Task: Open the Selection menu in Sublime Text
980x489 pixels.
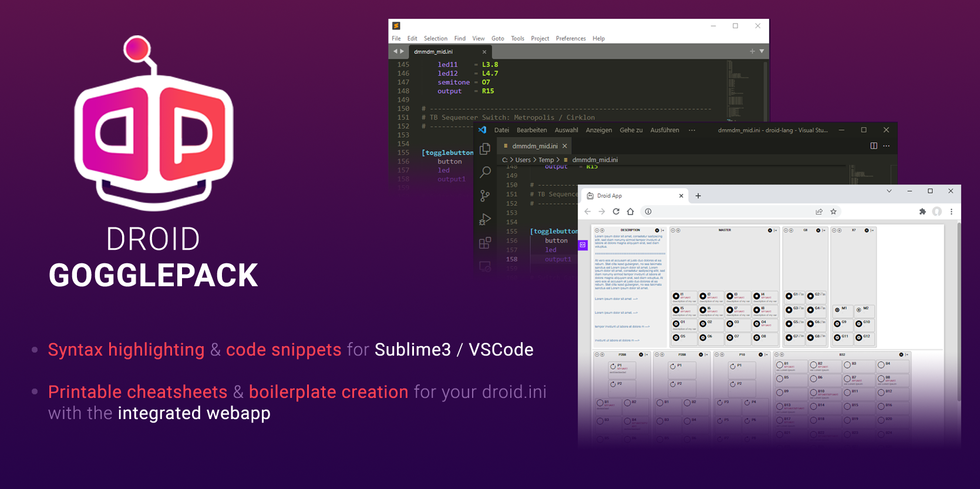Action: [x=436, y=38]
